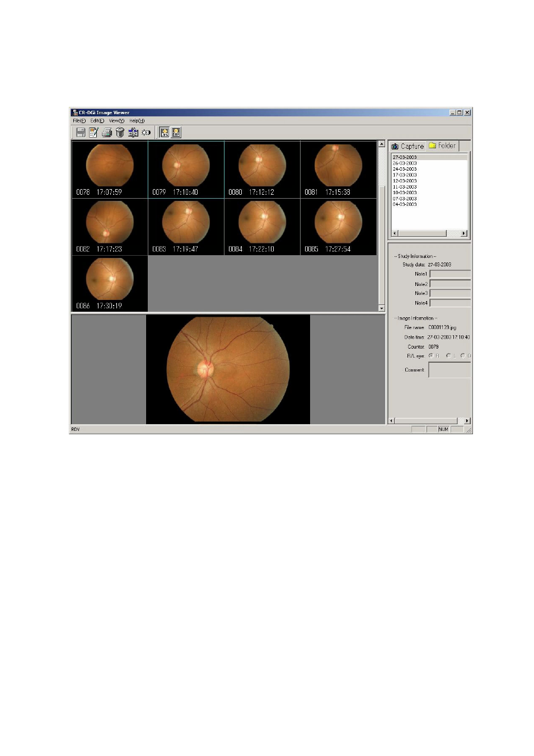Select study date 27-03-2003 in list
Image resolution: width=534 pixels, height=756 pixels.
[405, 157]
